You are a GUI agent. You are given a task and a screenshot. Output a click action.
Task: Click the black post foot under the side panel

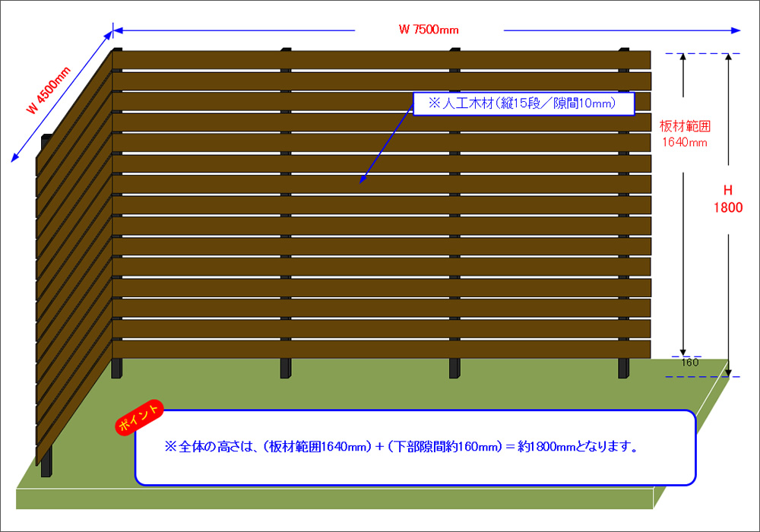tap(48, 460)
